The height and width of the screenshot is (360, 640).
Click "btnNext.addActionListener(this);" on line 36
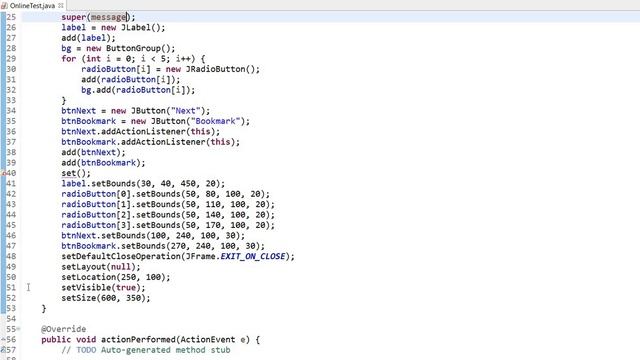click(141, 132)
